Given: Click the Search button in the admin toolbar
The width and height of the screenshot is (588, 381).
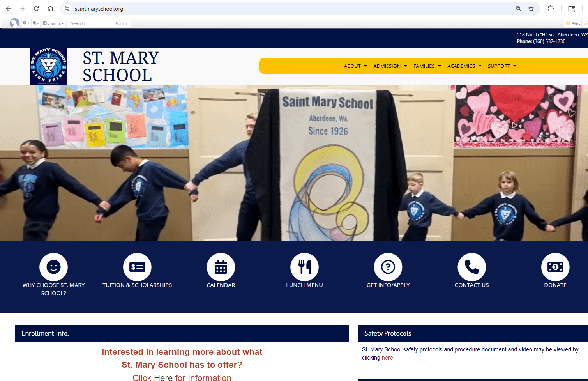Looking at the screenshot, I should (121, 23).
